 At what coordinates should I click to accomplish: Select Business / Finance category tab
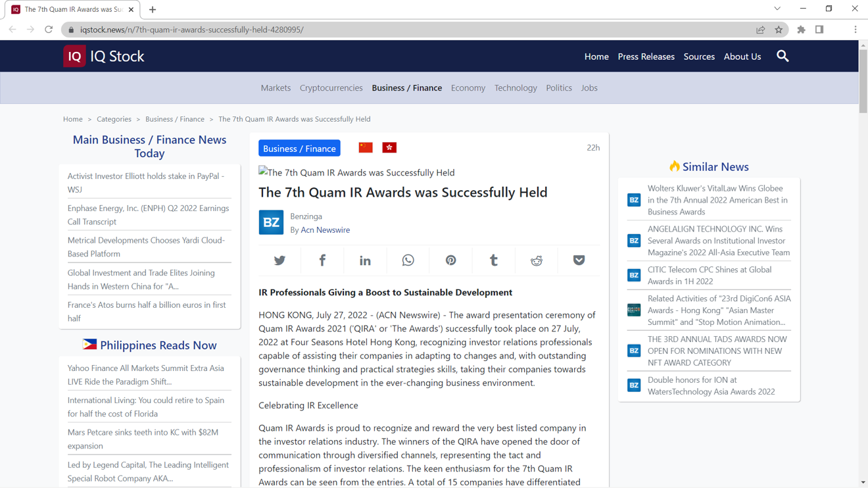tap(406, 87)
